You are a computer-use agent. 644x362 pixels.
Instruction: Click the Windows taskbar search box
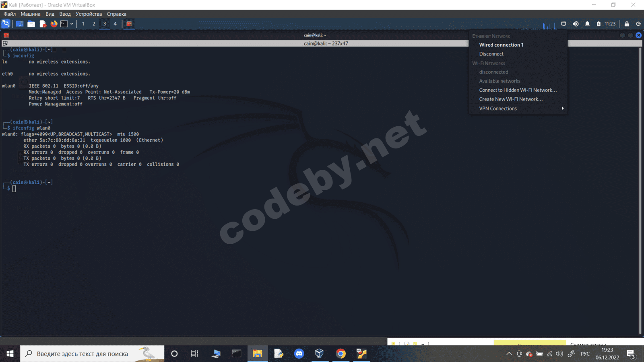click(x=92, y=354)
